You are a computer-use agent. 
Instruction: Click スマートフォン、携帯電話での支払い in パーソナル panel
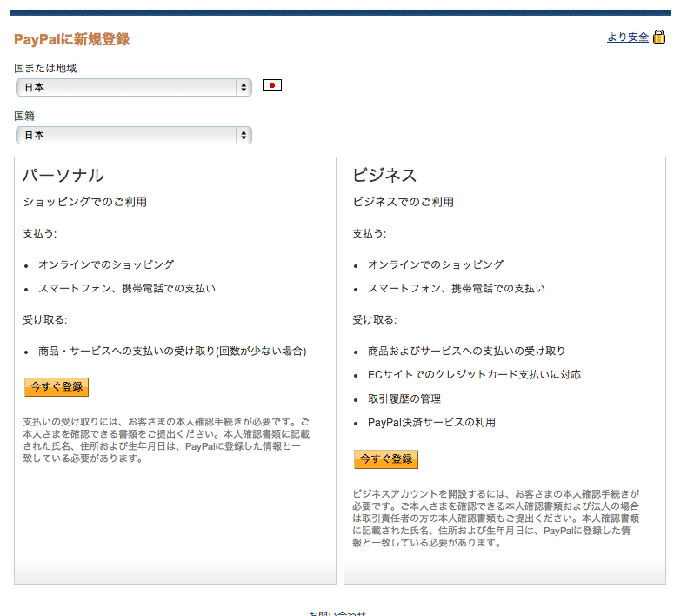(127, 289)
